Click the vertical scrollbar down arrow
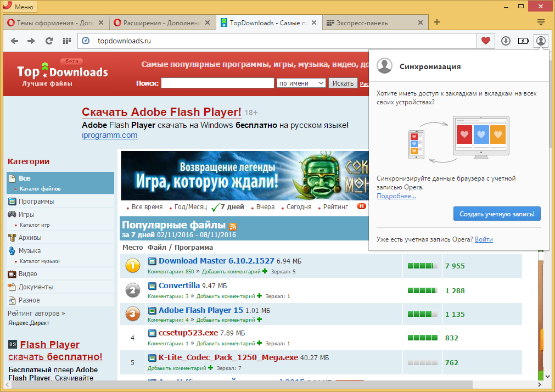This screenshot has height=392, width=555. 547,377
